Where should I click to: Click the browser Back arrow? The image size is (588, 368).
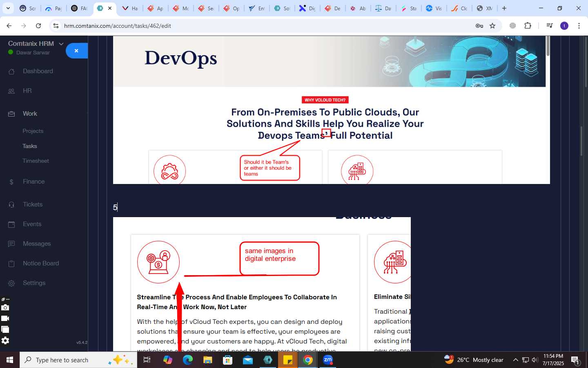[x=9, y=26]
